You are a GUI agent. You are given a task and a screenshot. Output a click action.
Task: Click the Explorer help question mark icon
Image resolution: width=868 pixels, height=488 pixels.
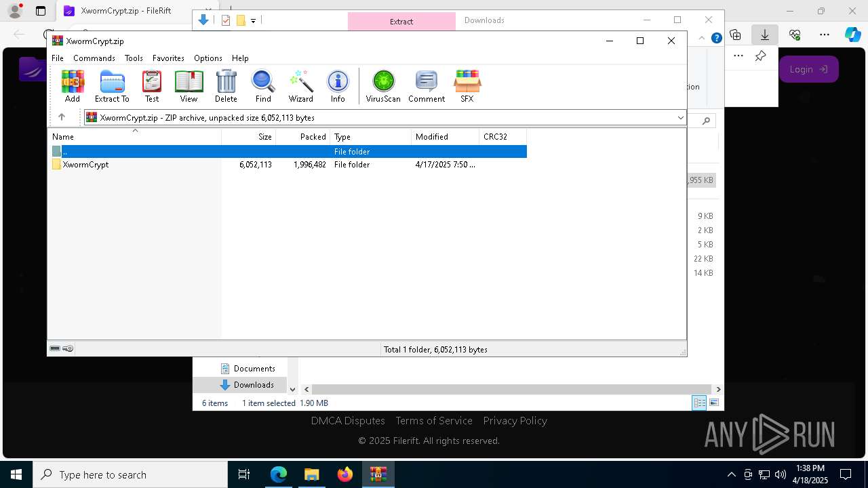point(716,38)
